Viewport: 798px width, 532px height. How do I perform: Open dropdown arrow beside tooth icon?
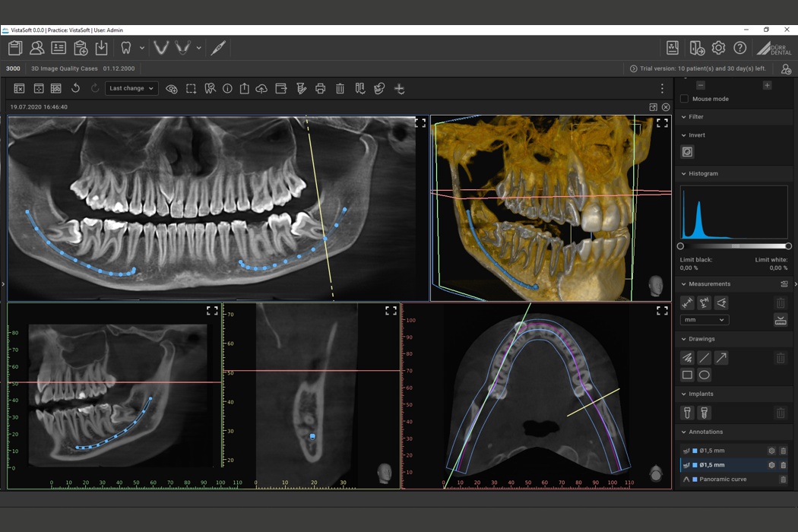pos(142,48)
